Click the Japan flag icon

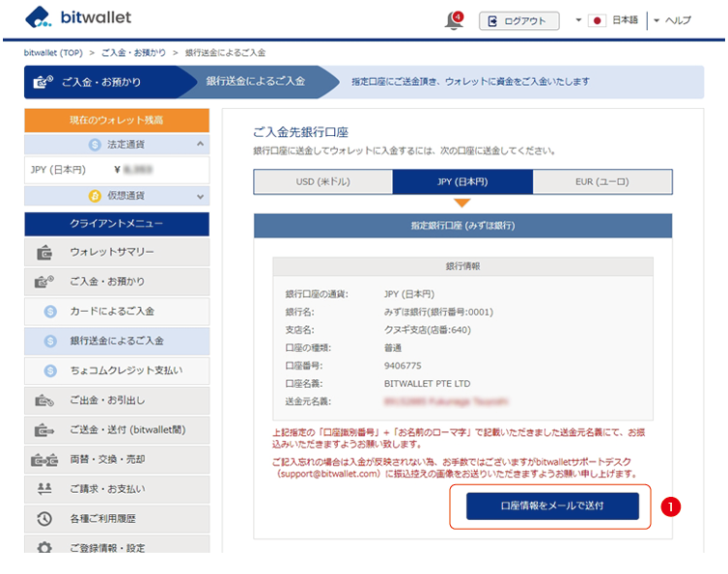tap(597, 20)
